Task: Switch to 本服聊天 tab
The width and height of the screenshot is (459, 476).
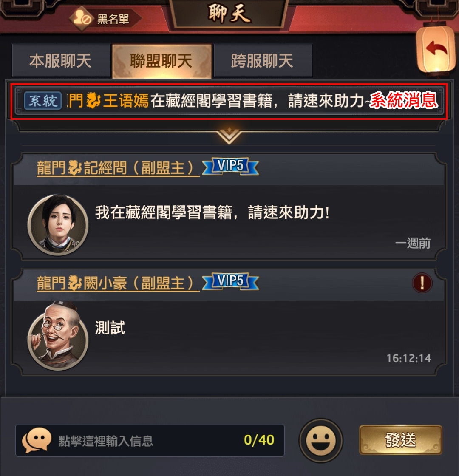Action: 61,61
